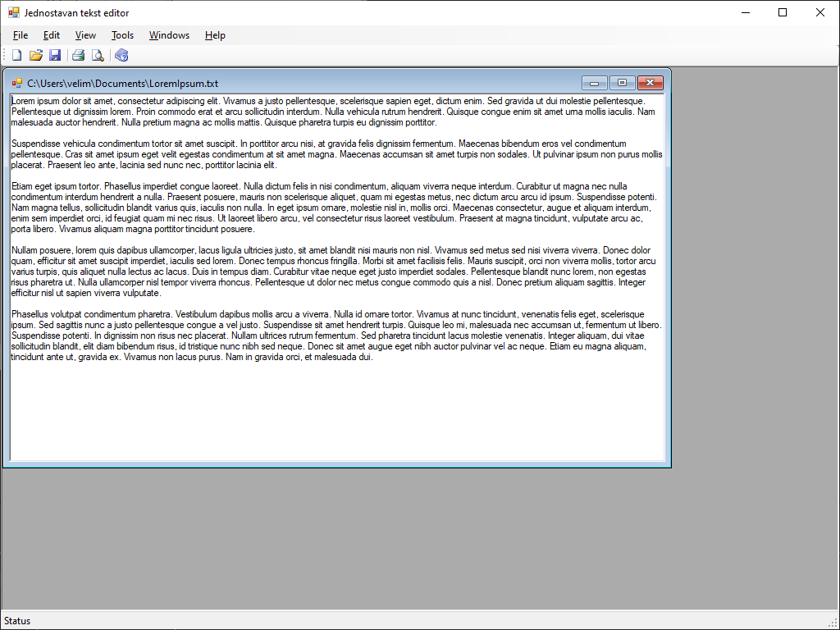The height and width of the screenshot is (630, 840).
Task: Save the document using the floppy disk icon
Action: [x=55, y=56]
